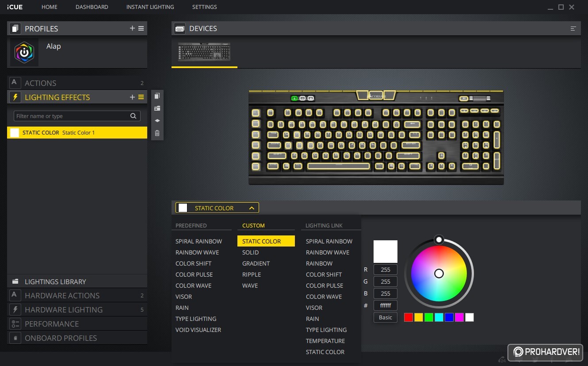
Task: Expand the ONBOARD PROFILES section
Action: pos(77,338)
